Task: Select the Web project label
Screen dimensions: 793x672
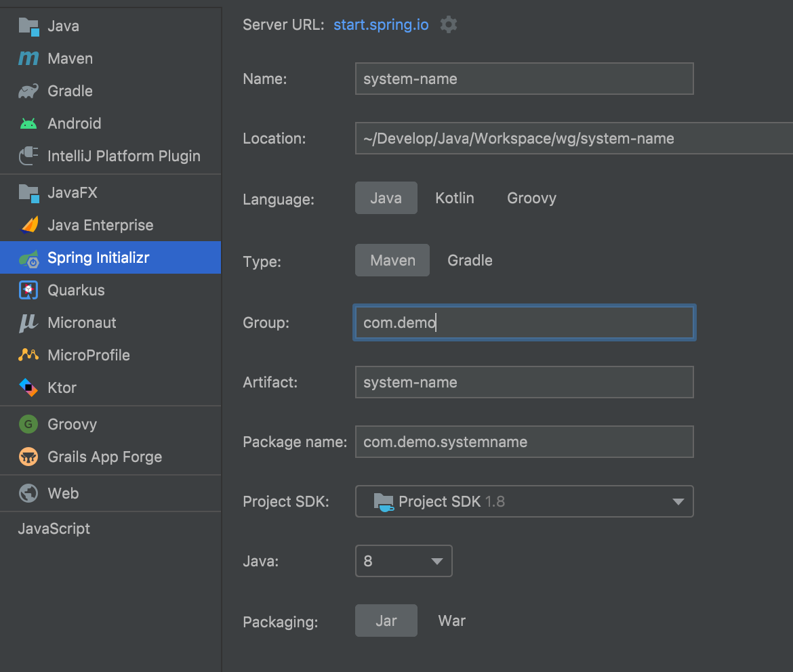Action: [x=63, y=493]
